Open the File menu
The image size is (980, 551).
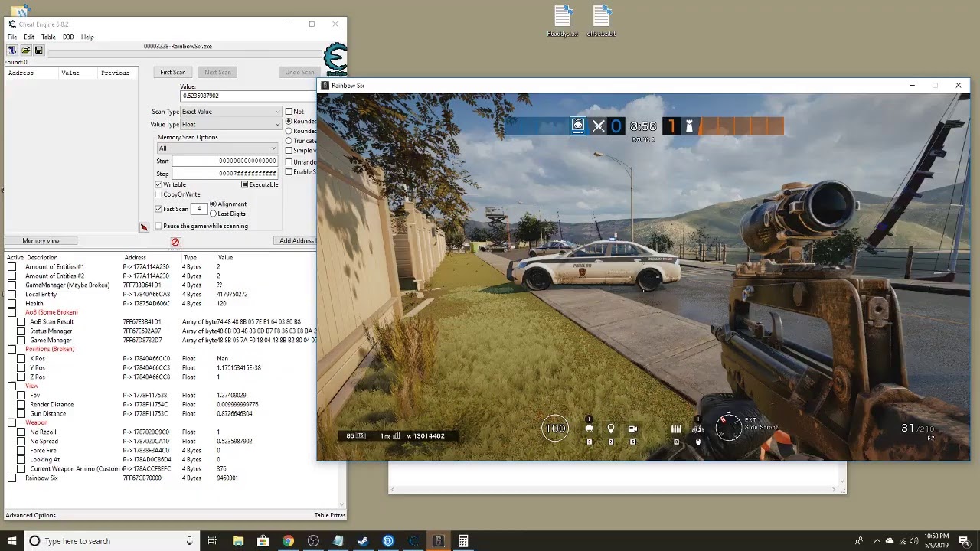coord(12,37)
